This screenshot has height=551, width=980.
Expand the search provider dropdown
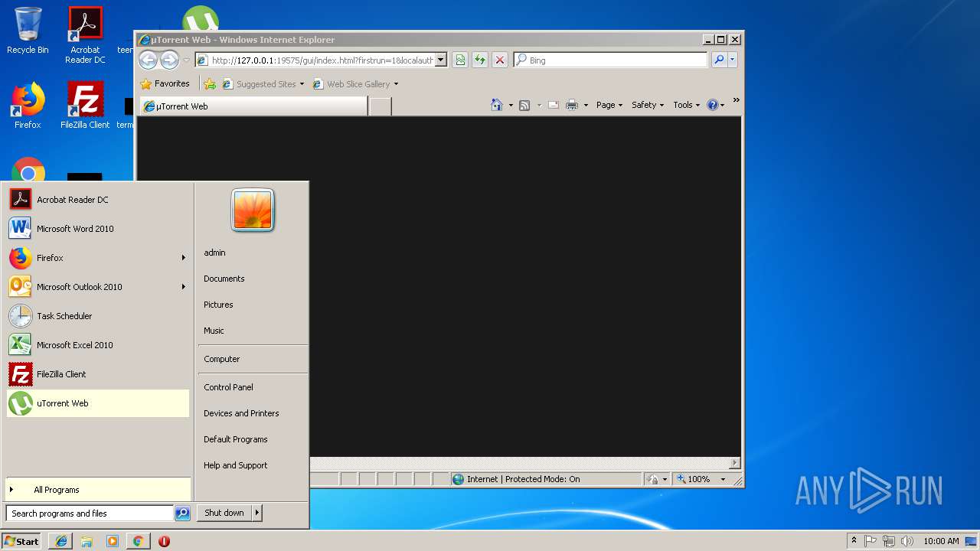click(x=733, y=60)
